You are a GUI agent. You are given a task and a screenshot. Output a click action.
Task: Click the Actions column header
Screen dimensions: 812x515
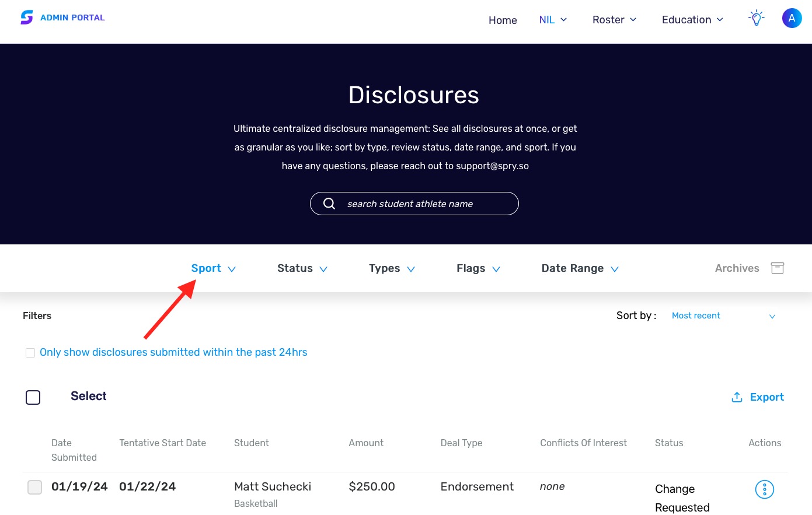(765, 443)
